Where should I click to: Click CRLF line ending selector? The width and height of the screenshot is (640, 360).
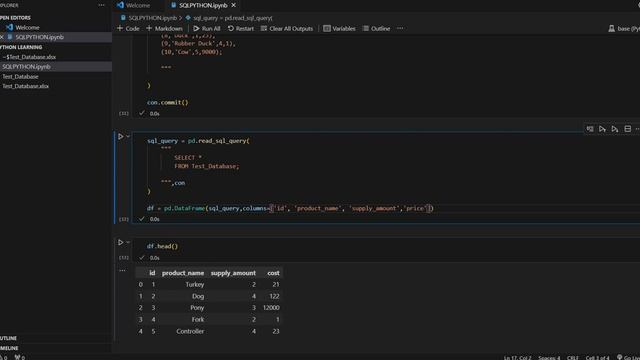pos(572,358)
